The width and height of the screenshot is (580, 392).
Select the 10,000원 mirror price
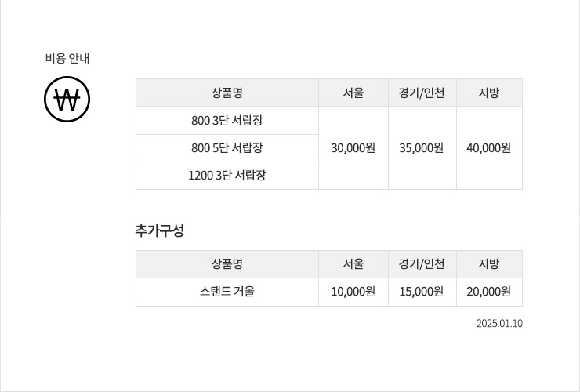pos(353,292)
